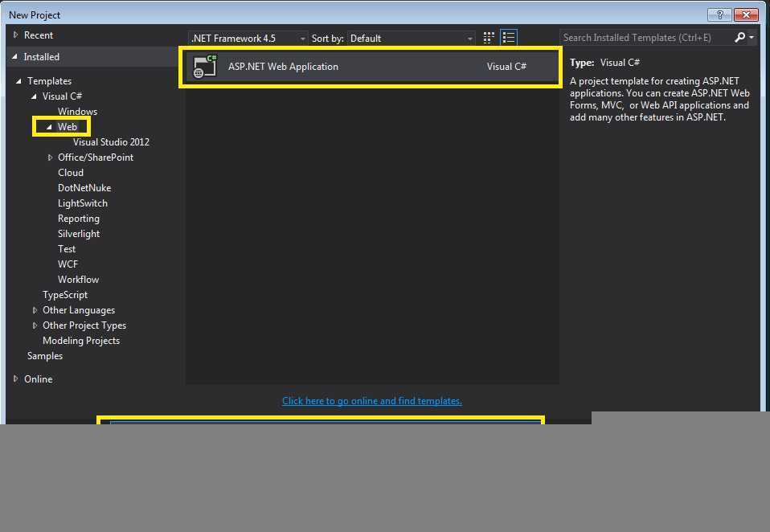Select the Test category
Image resolution: width=770 pixels, height=532 pixels.
[67, 249]
